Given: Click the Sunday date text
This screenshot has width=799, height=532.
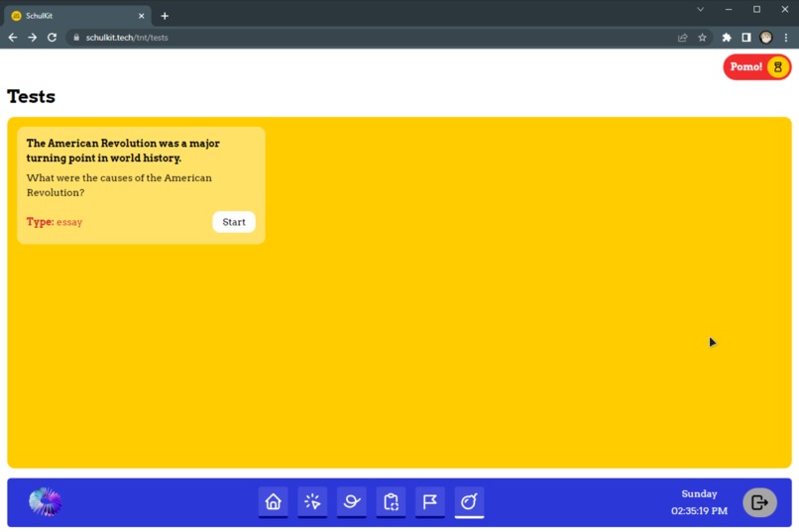Looking at the screenshot, I should (699, 493).
